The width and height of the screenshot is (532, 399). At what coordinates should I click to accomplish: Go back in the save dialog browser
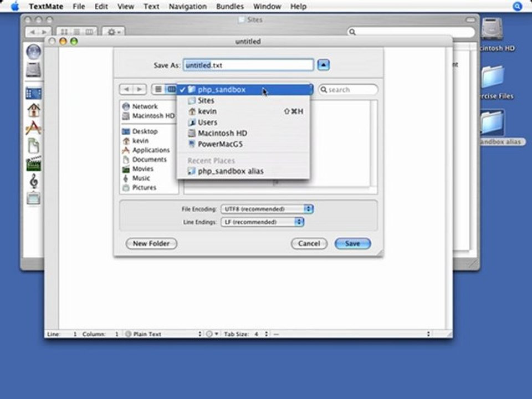click(x=126, y=89)
